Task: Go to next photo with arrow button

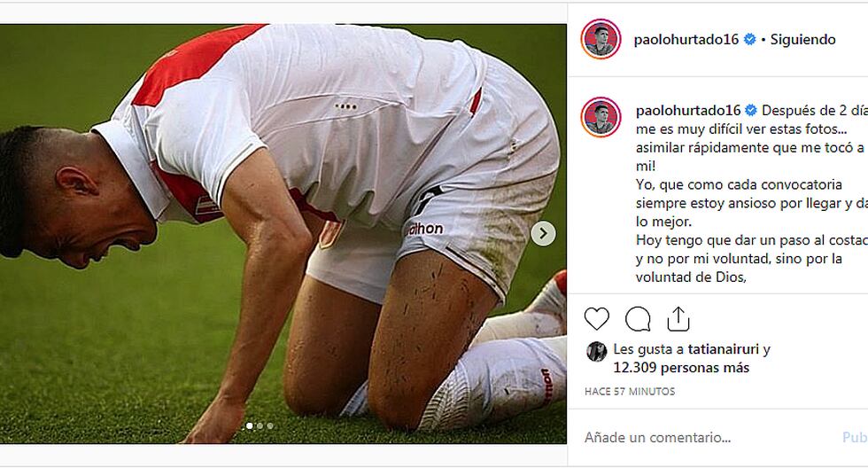Action: point(543,234)
